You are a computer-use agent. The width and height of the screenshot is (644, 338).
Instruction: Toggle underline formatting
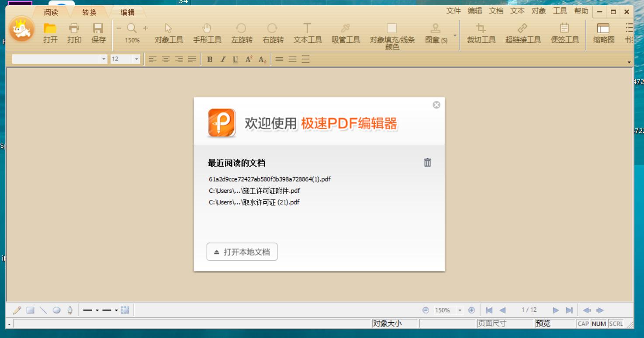coord(235,59)
